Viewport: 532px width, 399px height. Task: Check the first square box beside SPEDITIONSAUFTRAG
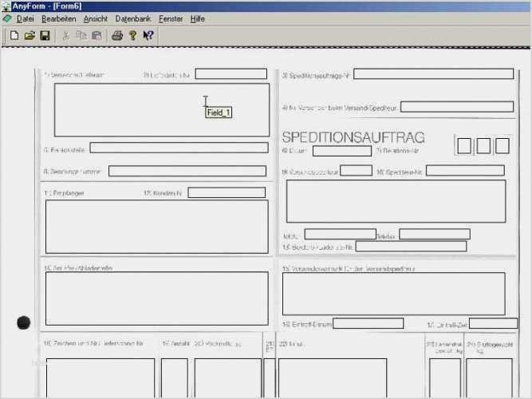coord(464,145)
